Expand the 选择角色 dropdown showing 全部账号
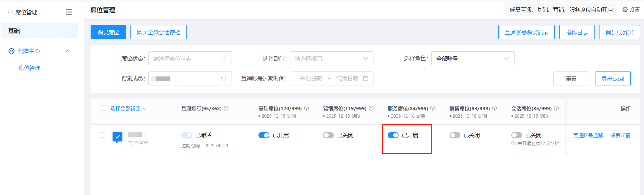The height and width of the screenshot is (195, 644). point(473,58)
